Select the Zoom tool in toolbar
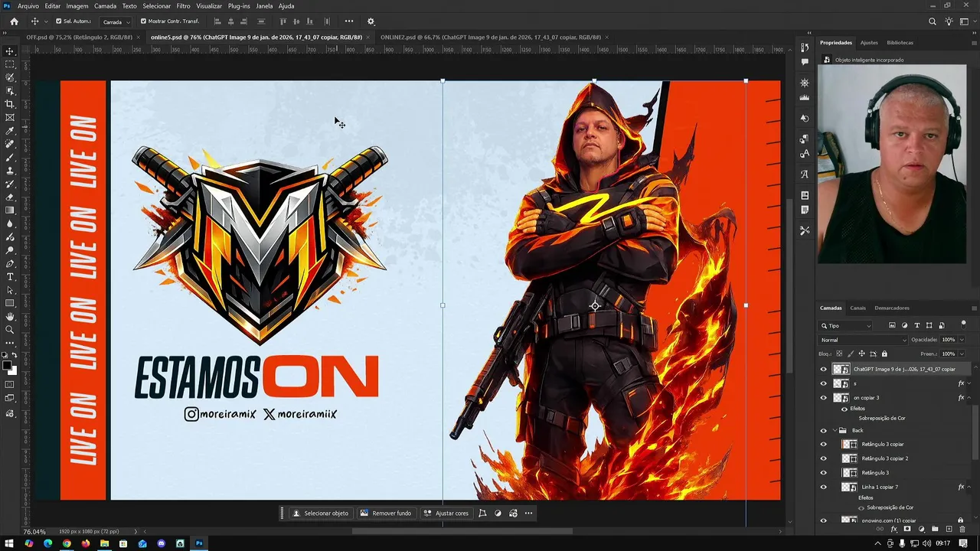980x551 pixels. pos(10,330)
